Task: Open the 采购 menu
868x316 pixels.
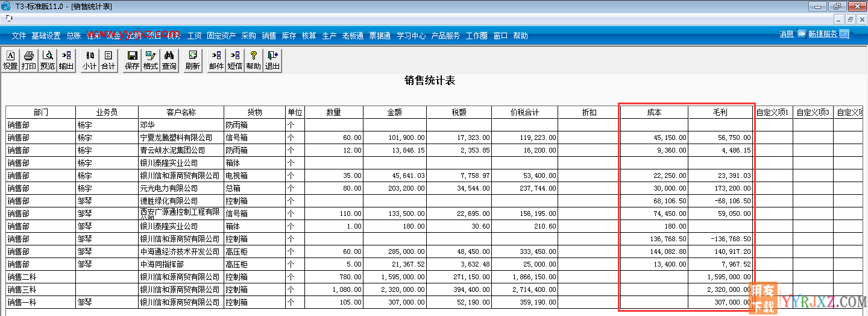Action: coord(248,36)
